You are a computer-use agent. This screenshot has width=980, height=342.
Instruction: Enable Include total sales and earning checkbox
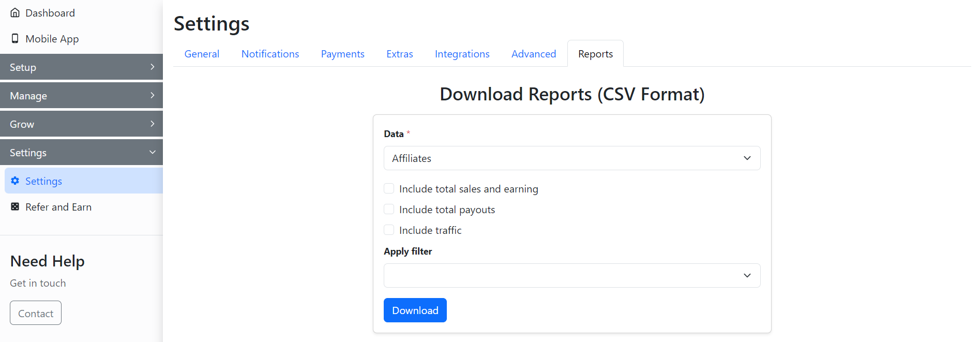tap(389, 189)
